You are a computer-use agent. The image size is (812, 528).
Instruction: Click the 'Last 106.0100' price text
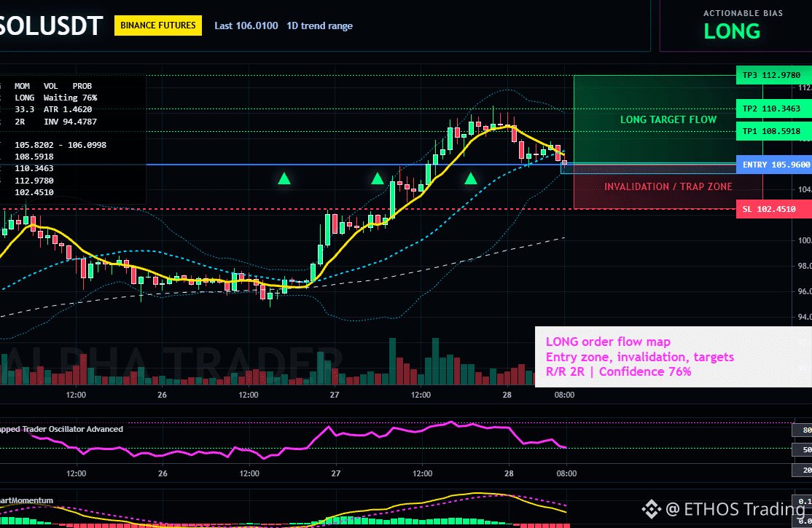click(x=246, y=26)
